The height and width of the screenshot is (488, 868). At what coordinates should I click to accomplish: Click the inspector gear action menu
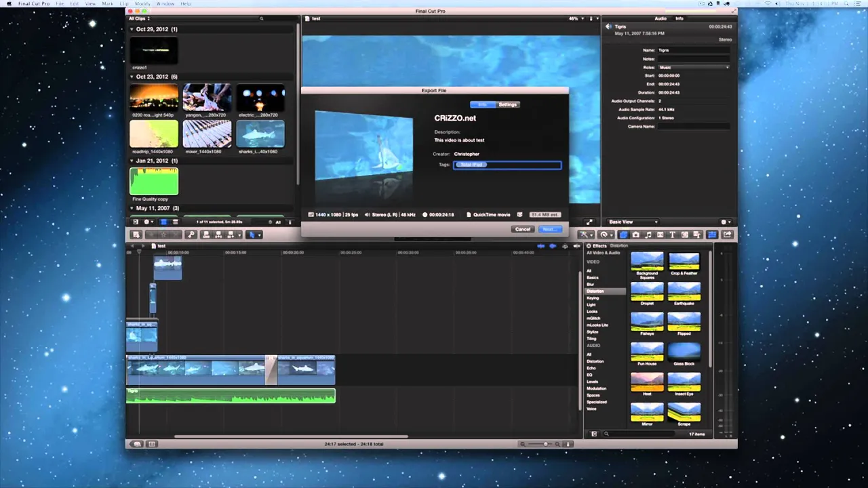724,222
